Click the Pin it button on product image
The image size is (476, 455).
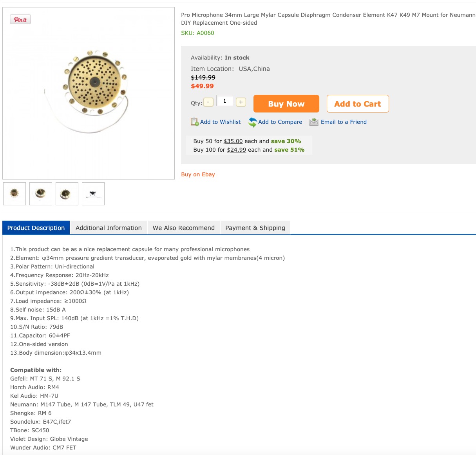20,20
